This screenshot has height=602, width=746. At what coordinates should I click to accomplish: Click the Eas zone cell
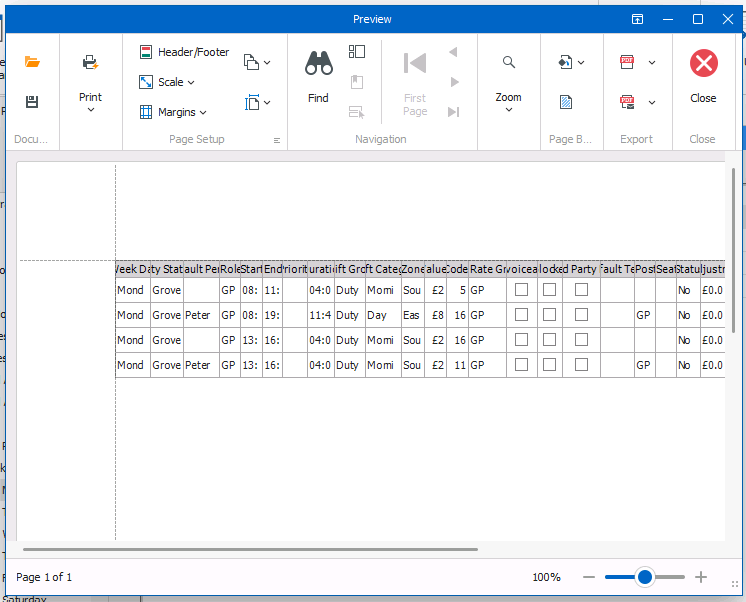(412, 315)
